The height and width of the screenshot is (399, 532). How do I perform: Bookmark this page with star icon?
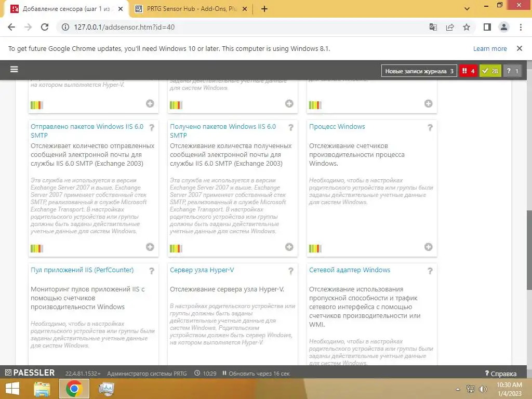(x=467, y=27)
